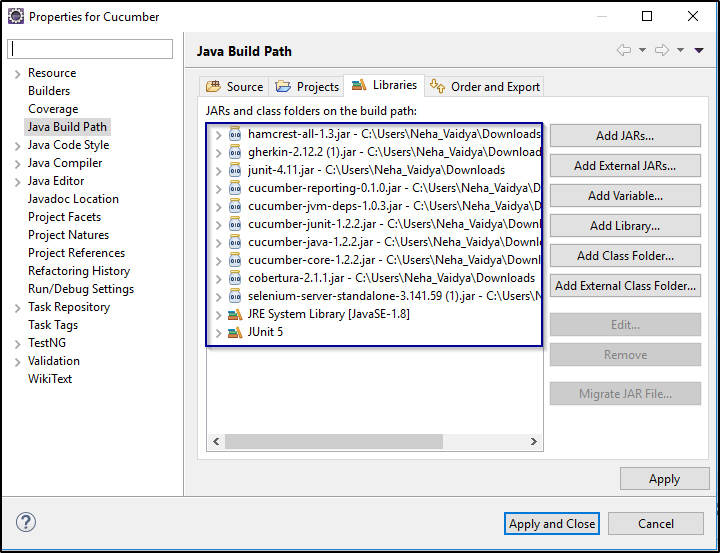720x553 pixels.
Task: Select Builders in the left tree
Action: 49,91
